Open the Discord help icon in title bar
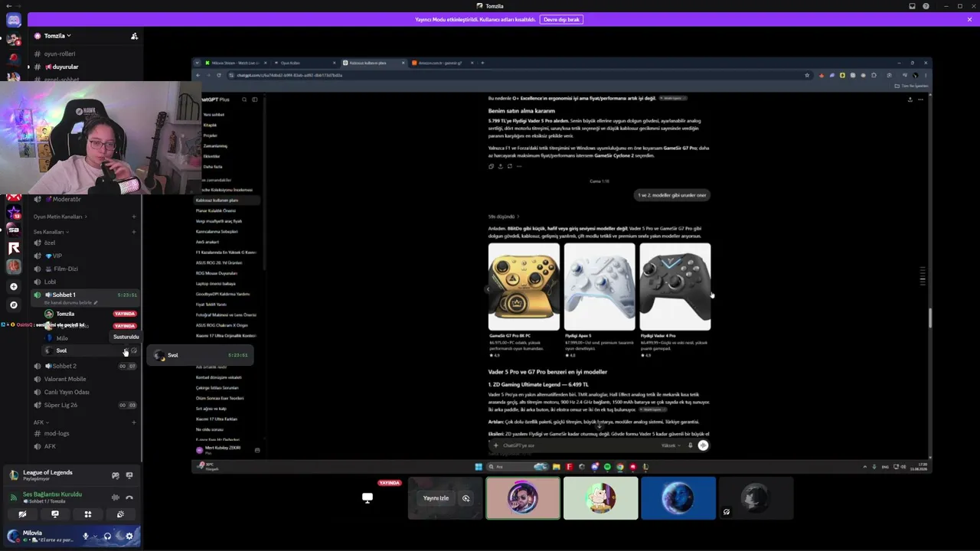This screenshot has height=551, width=980. point(926,6)
